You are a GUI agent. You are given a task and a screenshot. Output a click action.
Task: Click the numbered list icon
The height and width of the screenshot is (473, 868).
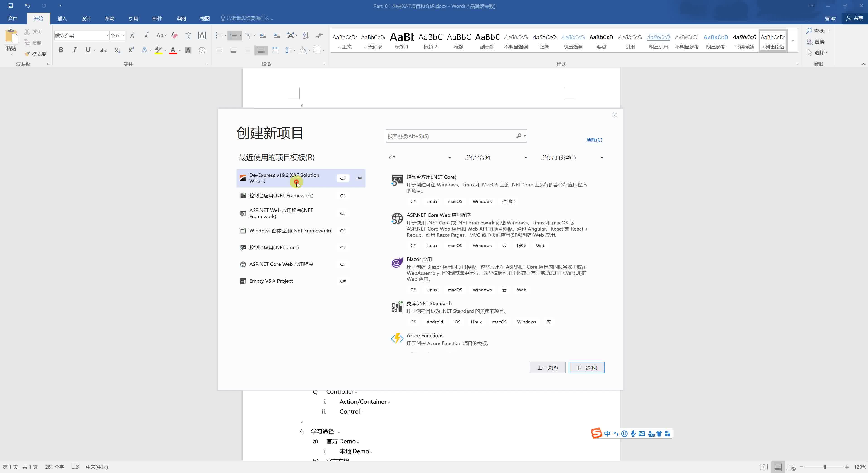233,35
